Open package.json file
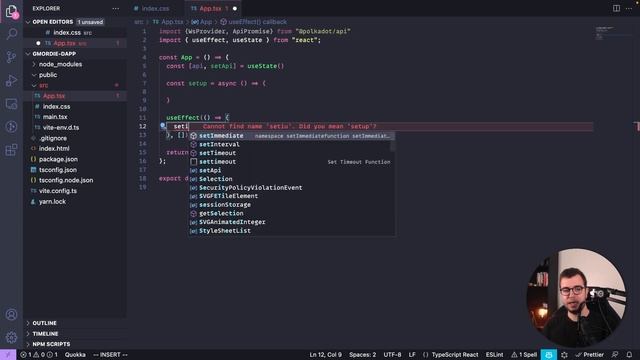Image resolution: width=640 pixels, height=360 pixels. point(58,159)
